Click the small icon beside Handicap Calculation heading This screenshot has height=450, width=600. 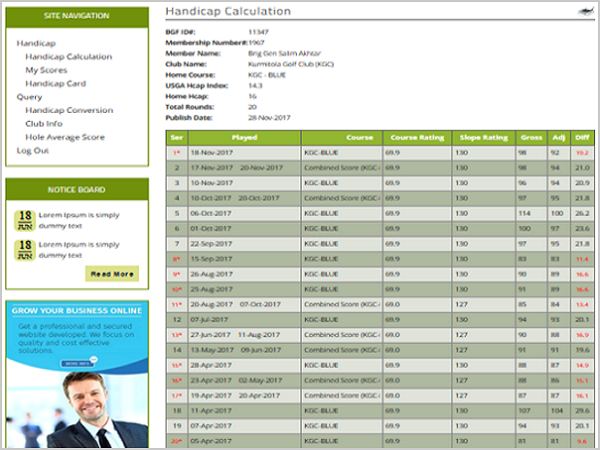tap(583, 13)
